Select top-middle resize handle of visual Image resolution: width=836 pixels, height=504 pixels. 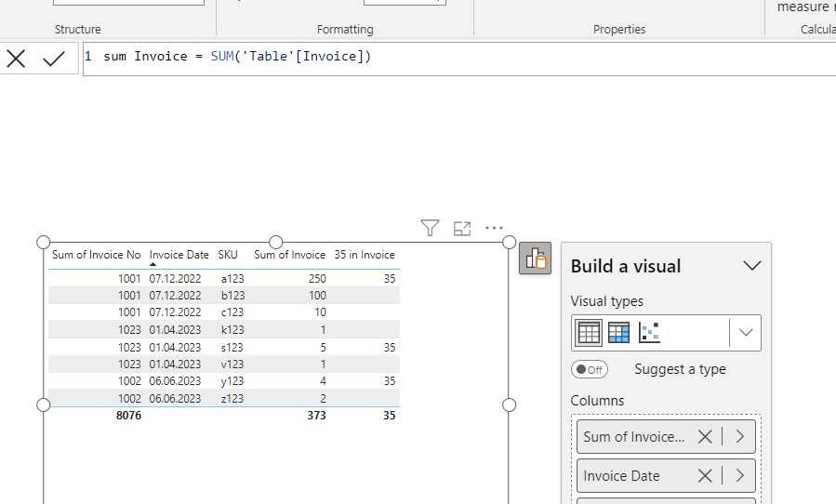(x=275, y=242)
